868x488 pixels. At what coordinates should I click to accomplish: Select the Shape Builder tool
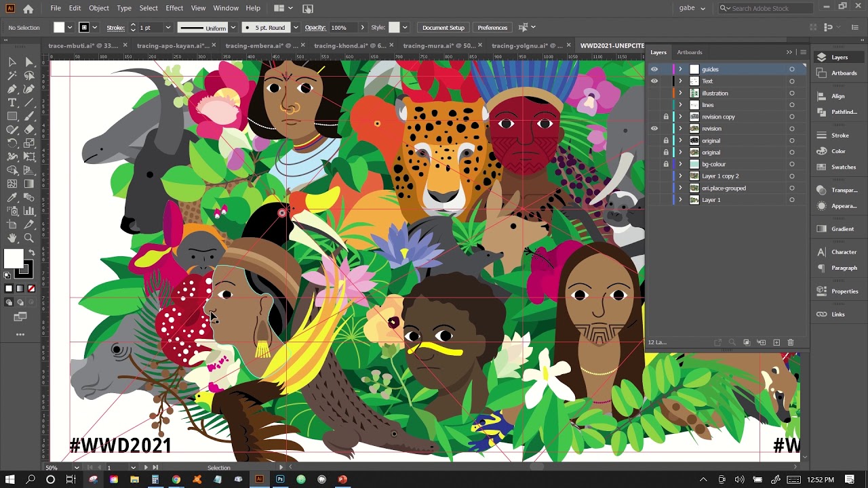[x=12, y=170]
